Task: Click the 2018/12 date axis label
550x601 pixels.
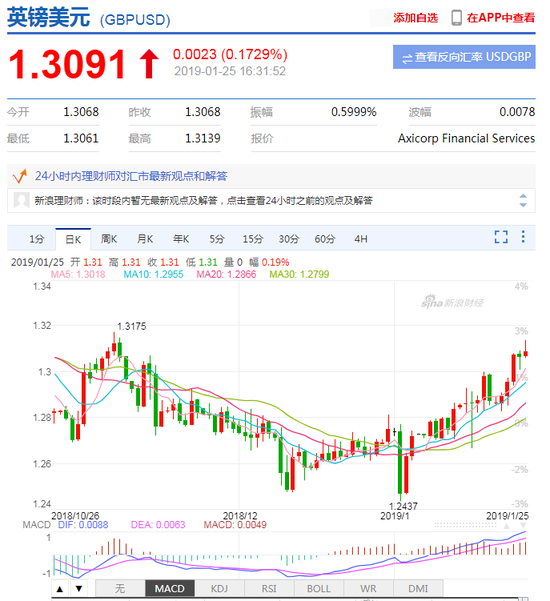Action: (x=240, y=516)
